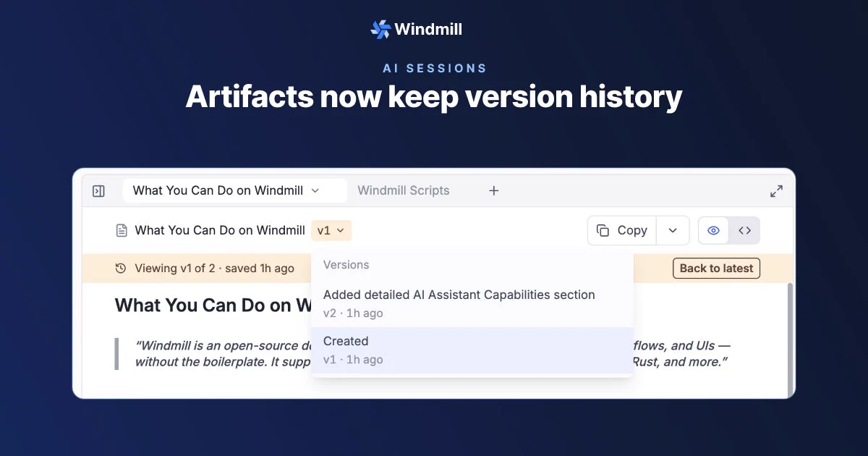Click Back to latest button

tap(716, 268)
